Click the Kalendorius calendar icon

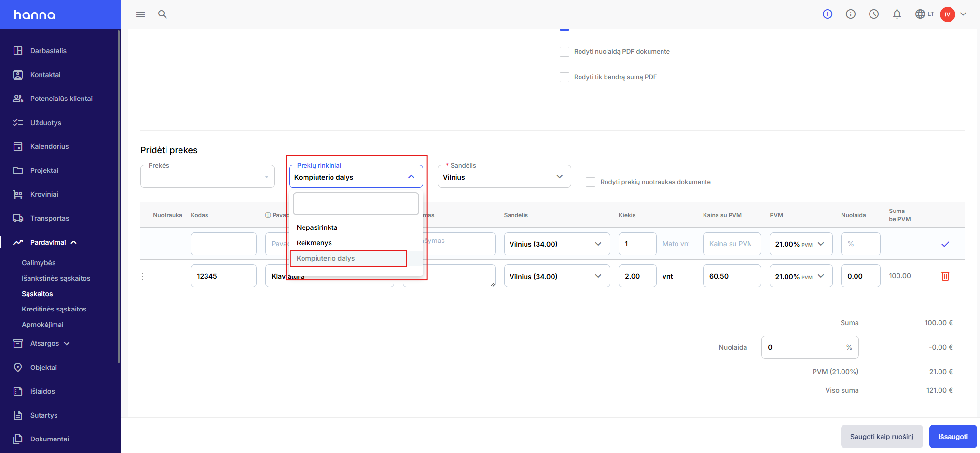click(x=18, y=146)
